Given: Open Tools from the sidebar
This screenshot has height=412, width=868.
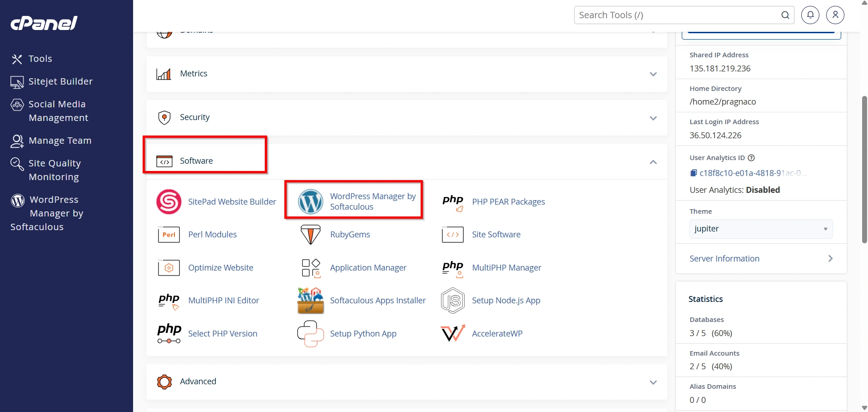Looking at the screenshot, I should [x=31, y=59].
